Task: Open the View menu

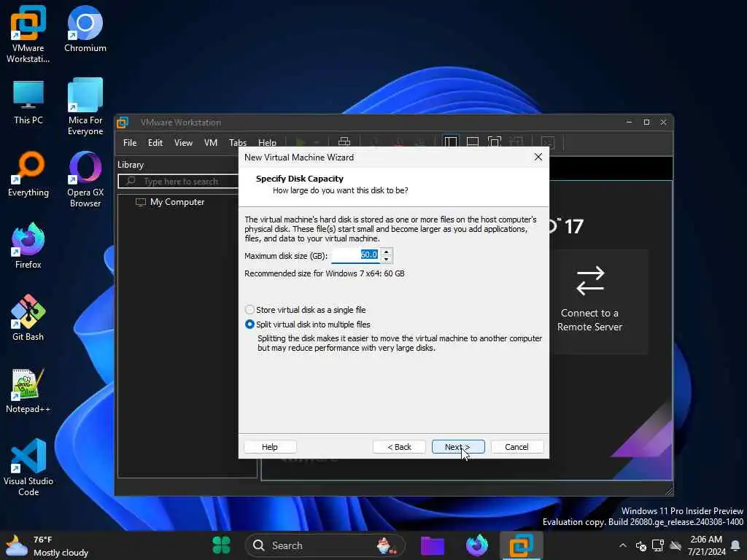Action: point(183,143)
